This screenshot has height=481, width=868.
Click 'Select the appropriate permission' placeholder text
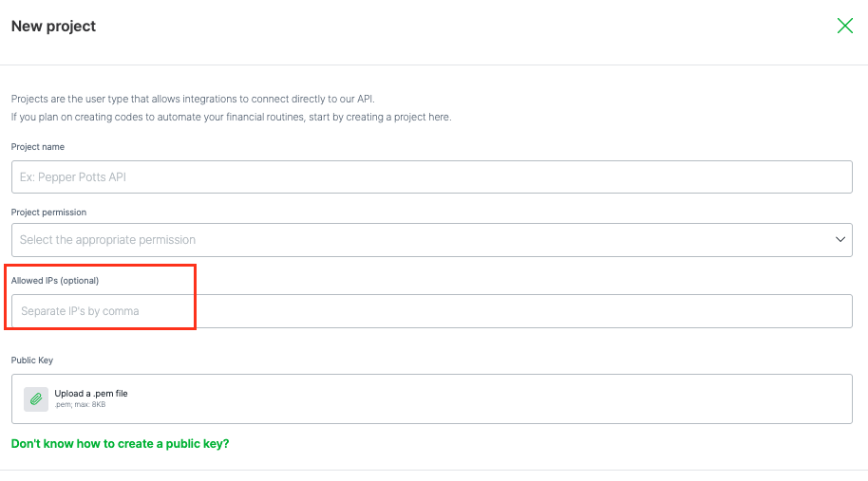107,240
